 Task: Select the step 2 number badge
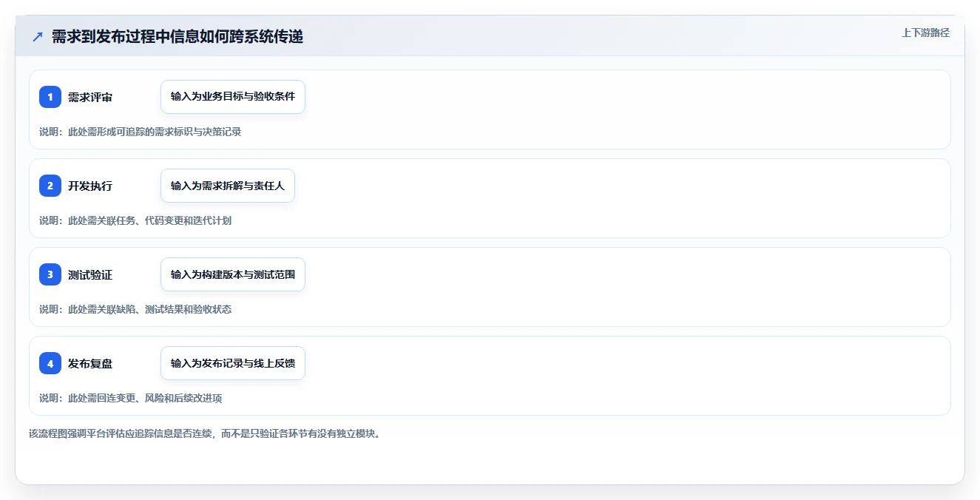tap(50, 186)
